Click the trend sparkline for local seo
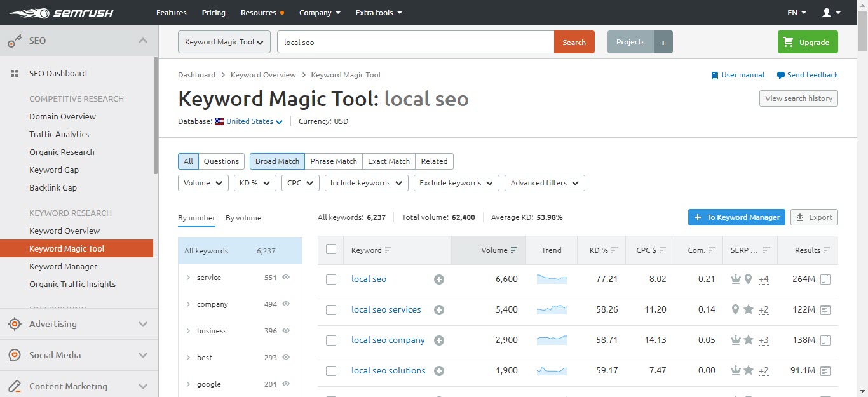Viewport: 868px width, 397px height. click(552, 279)
